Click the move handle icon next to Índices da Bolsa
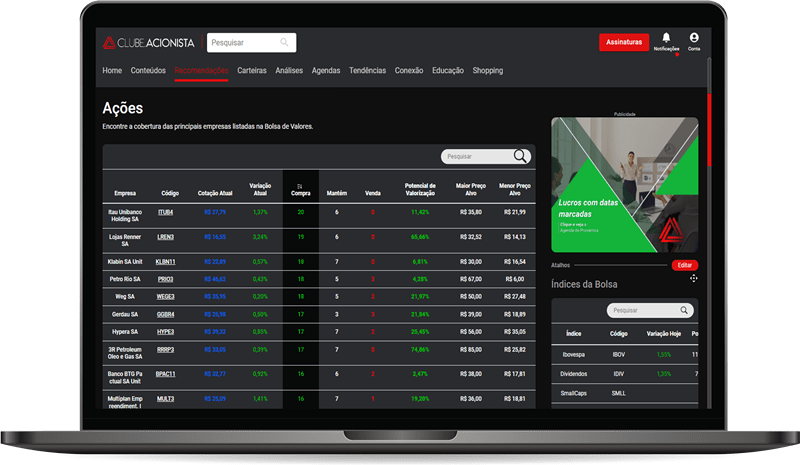The image size is (800, 465). (693, 278)
